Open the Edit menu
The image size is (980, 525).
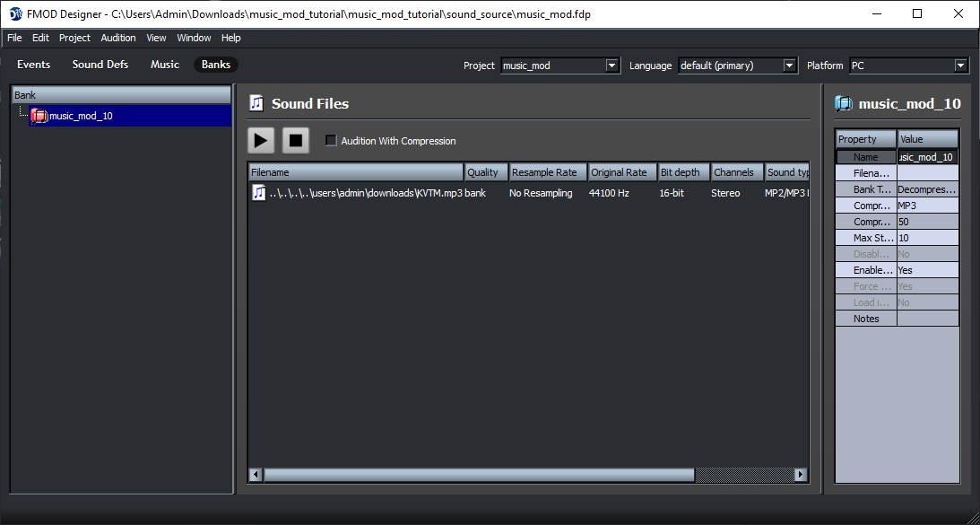40,38
